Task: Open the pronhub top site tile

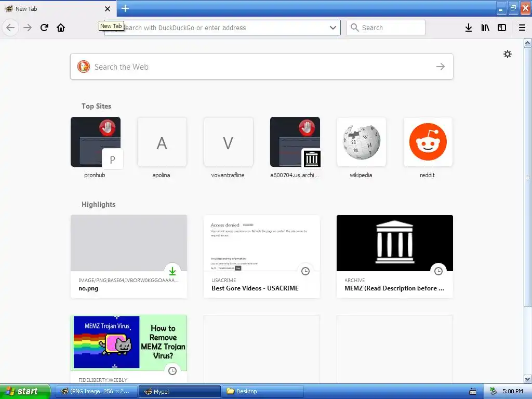Action: (96, 142)
